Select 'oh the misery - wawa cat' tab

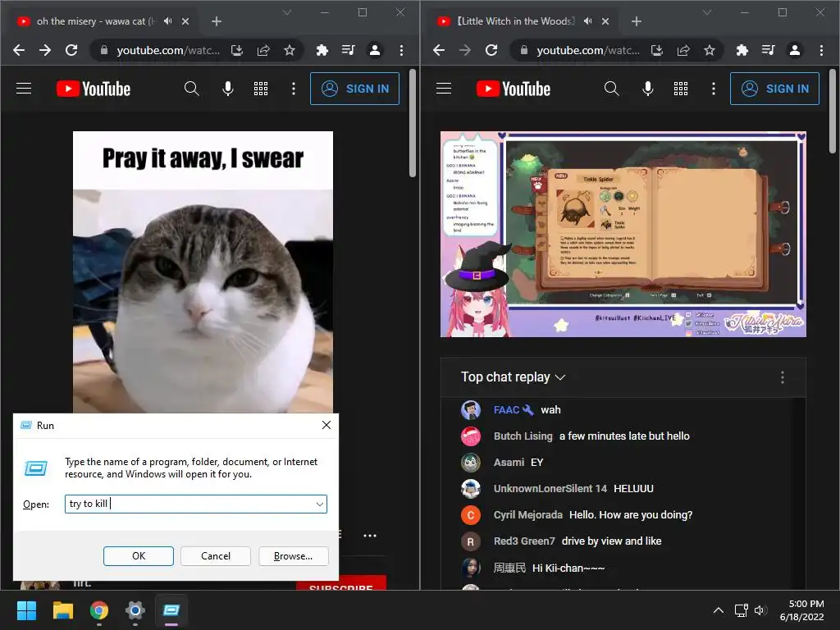tap(104, 21)
